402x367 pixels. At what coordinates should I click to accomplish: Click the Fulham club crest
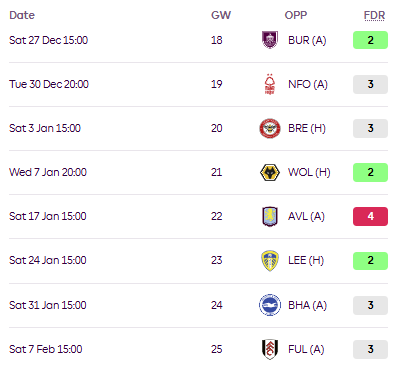click(x=270, y=349)
